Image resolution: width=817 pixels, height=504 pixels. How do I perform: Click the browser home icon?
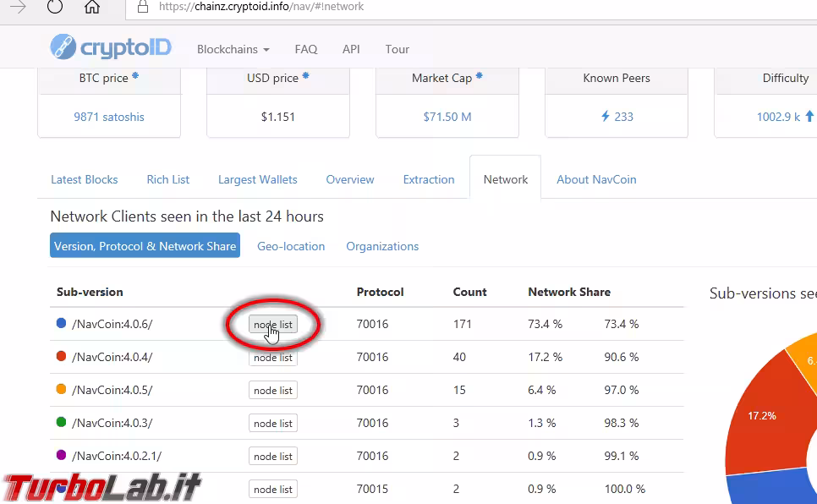(92, 8)
